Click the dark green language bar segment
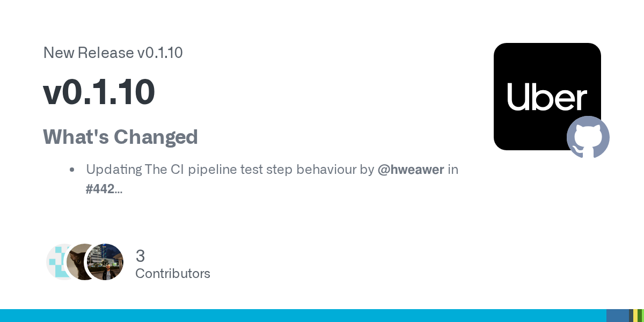The height and width of the screenshot is (322, 644). click(x=639, y=316)
